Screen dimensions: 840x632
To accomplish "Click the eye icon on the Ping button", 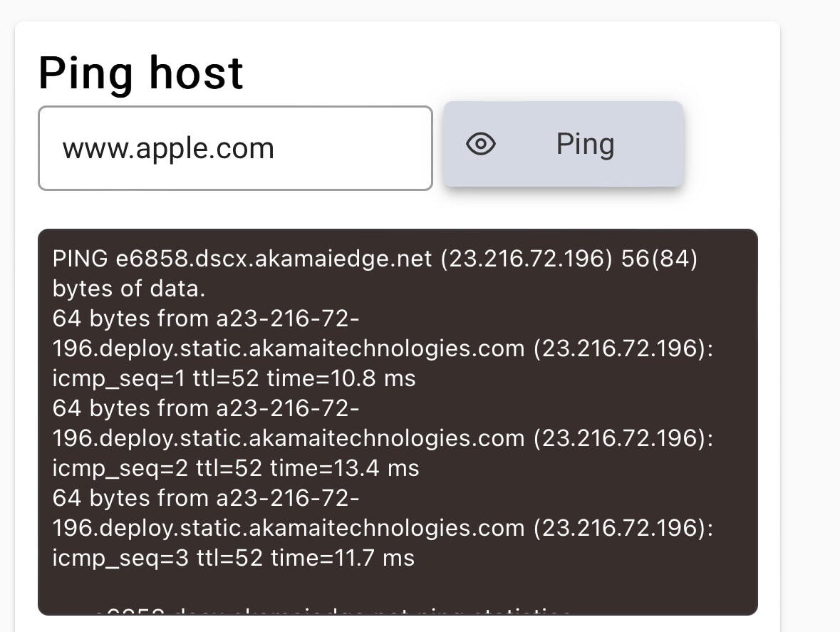I will [481, 145].
